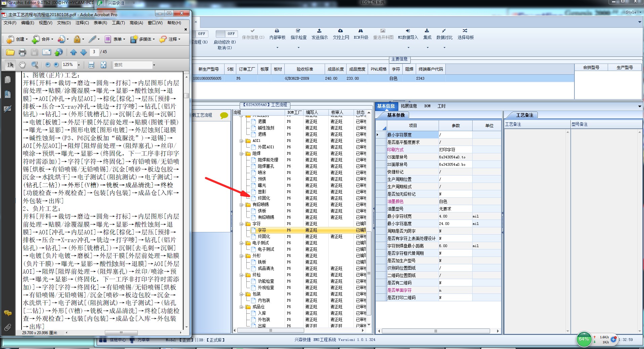Open the 创建 dropdown arrow in Acrobat
This screenshot has width=644, height=349.
tap(27, 39)
